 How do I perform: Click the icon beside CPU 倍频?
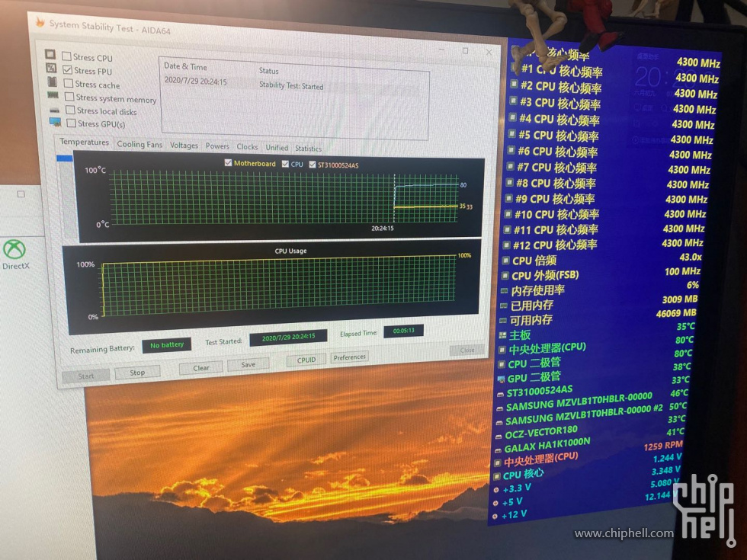pyautogui.click(x=506, y=261)
